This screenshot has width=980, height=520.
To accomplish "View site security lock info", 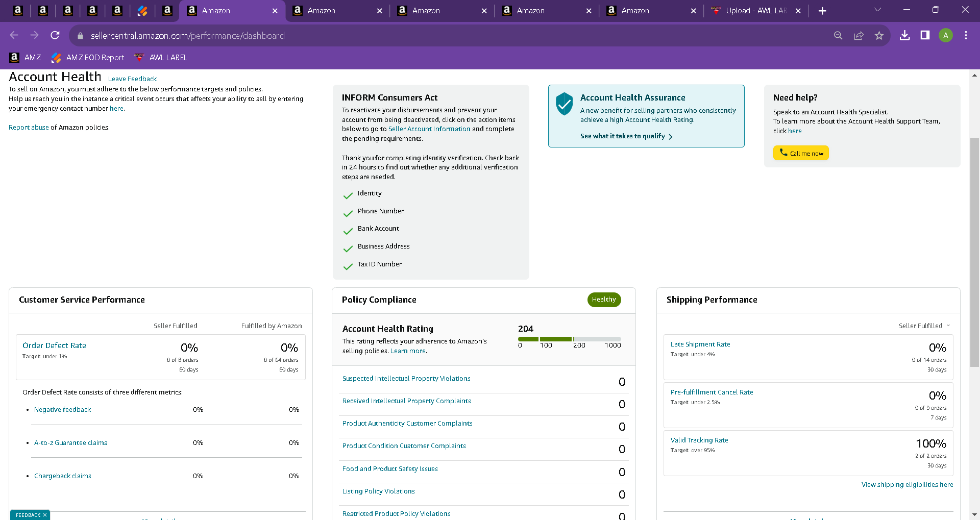I will [x=80, y=36].
